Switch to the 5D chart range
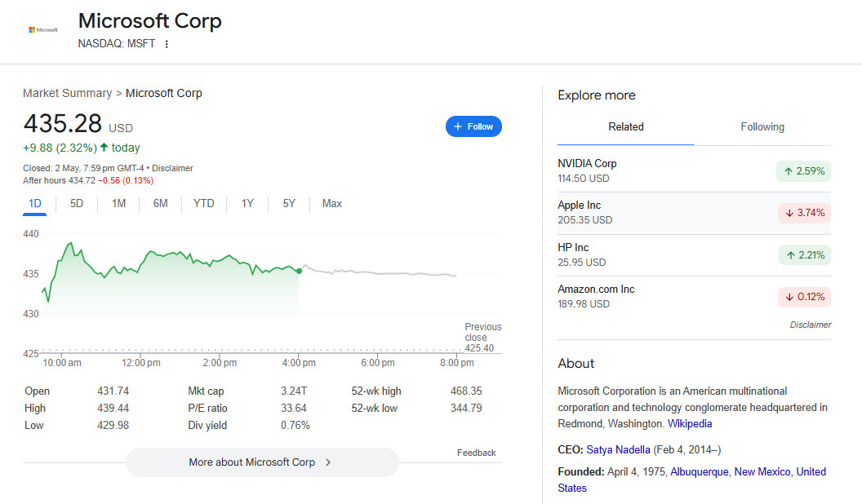The width and height of the screenshot is (862, 504). pos(77,203)
